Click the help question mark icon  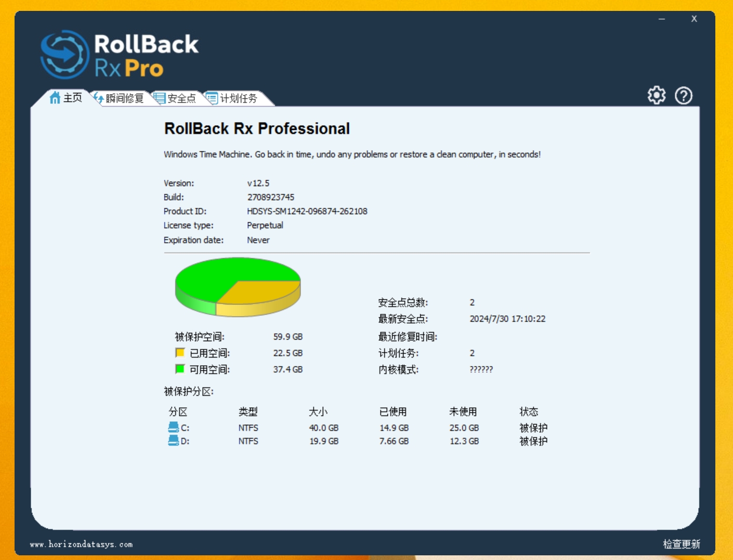684,96
